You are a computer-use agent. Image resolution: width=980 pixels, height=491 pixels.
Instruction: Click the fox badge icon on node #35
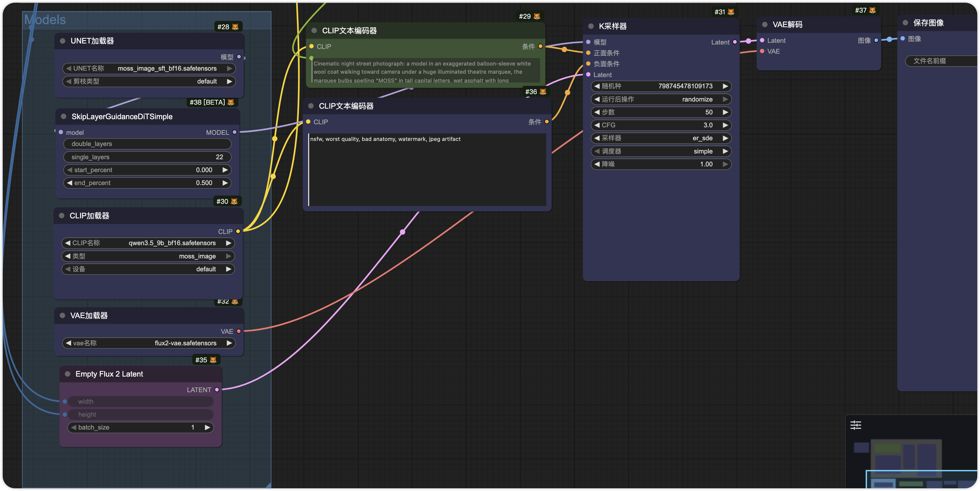coord(213,360)
